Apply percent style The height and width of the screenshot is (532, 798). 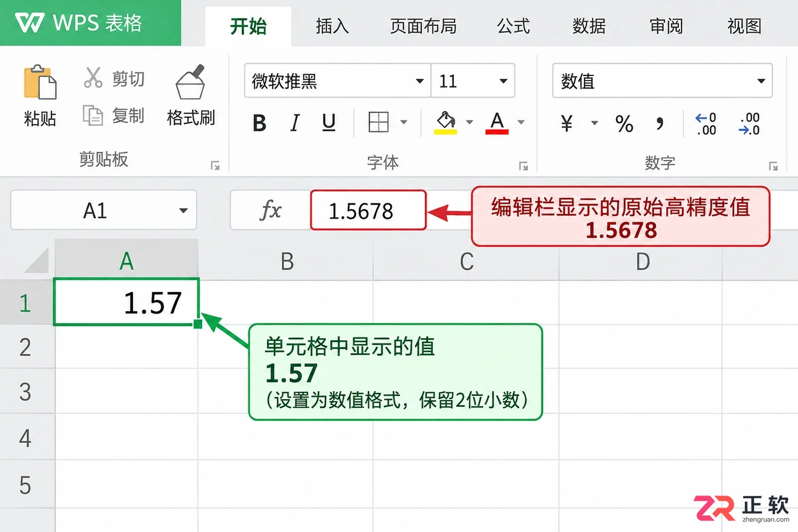click(x=625, y=124)
